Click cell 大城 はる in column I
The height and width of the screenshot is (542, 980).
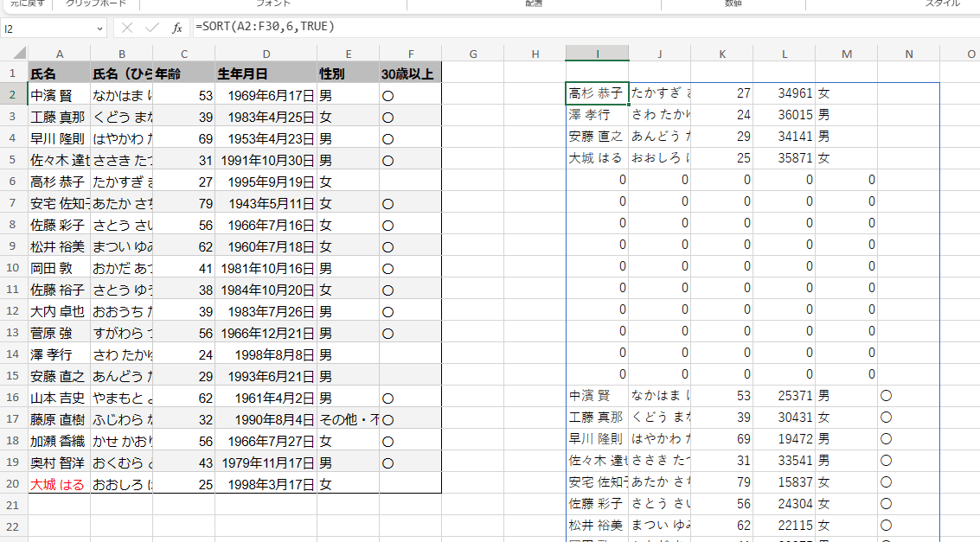tap(597, 158)
